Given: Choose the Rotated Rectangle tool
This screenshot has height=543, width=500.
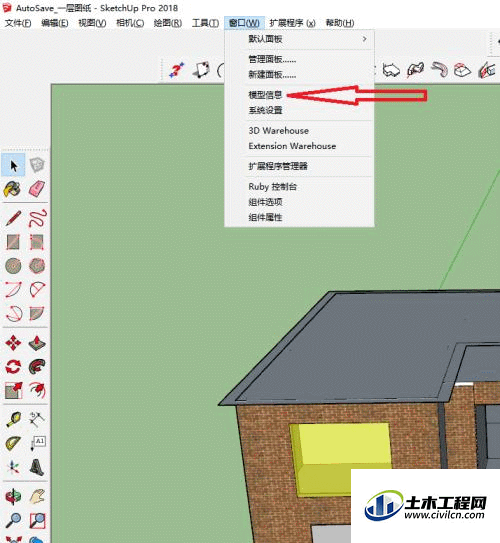Looking at the screenshot, I should click(37, 242).
